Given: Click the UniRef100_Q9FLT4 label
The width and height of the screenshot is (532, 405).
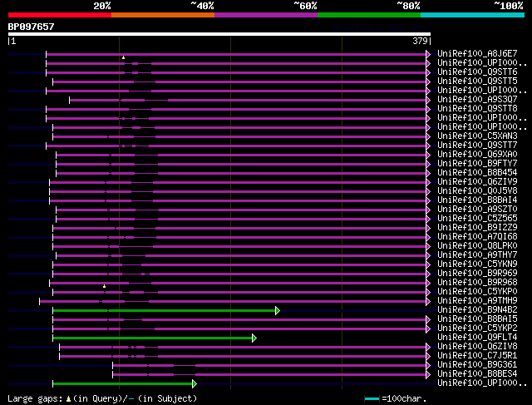Looking at the screenshot, I should (x=477, y=338).
